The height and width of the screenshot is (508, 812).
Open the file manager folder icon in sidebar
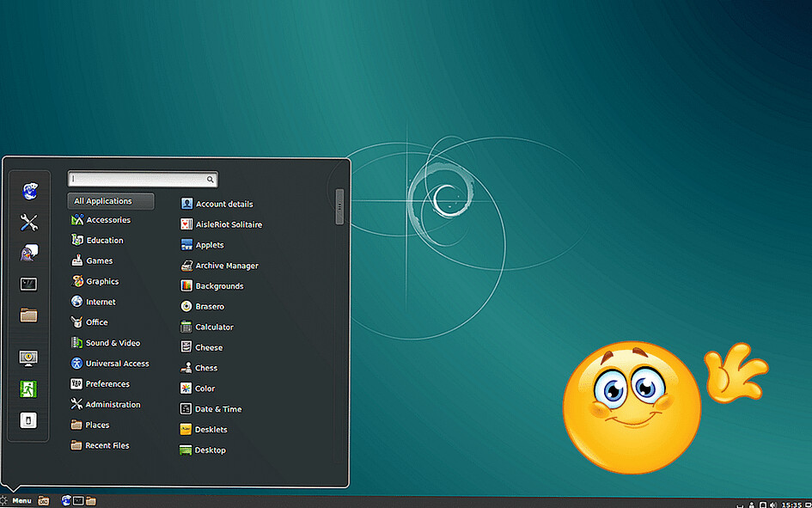pos(28,315)
